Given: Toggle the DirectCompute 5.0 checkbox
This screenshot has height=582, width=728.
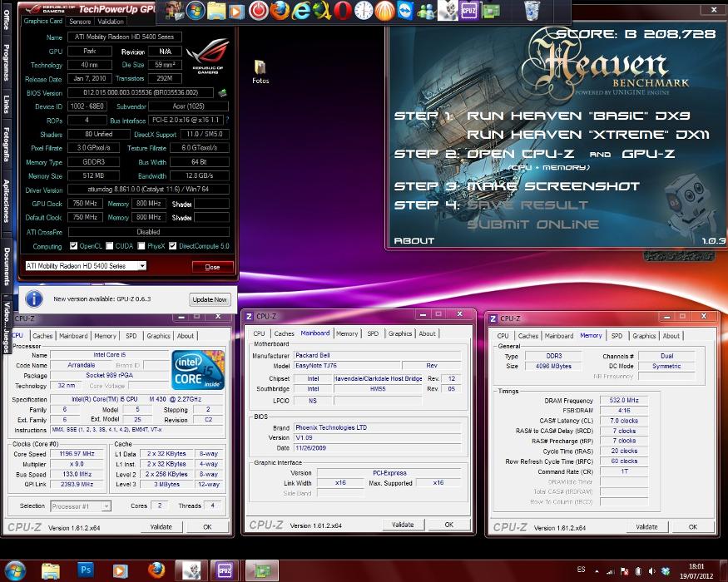Looking at the screenshot, I should click(173, 246).
